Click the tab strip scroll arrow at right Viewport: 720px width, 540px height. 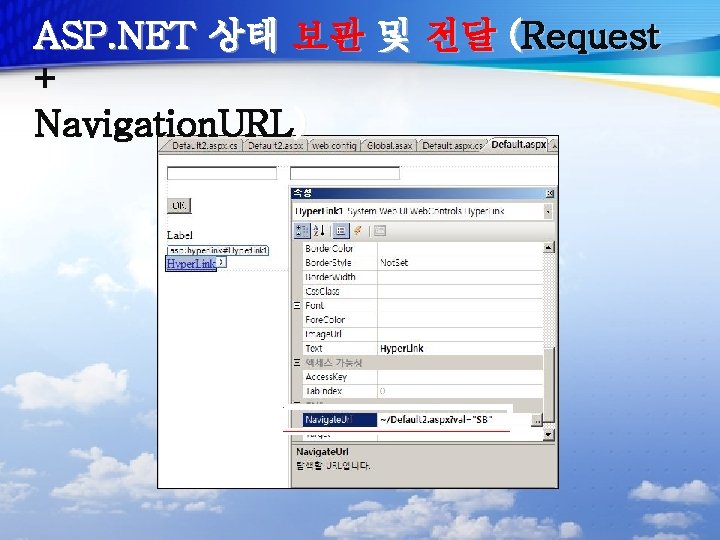(x=554, y=146)
